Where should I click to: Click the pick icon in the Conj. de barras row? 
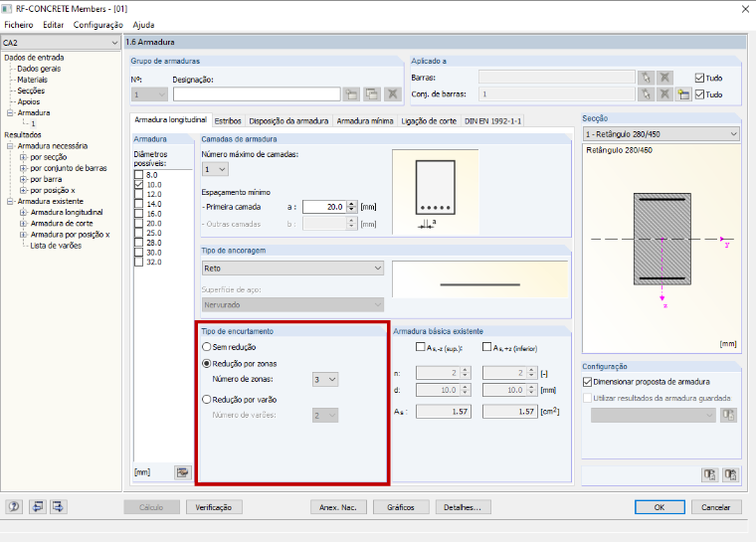pos(646,94)
